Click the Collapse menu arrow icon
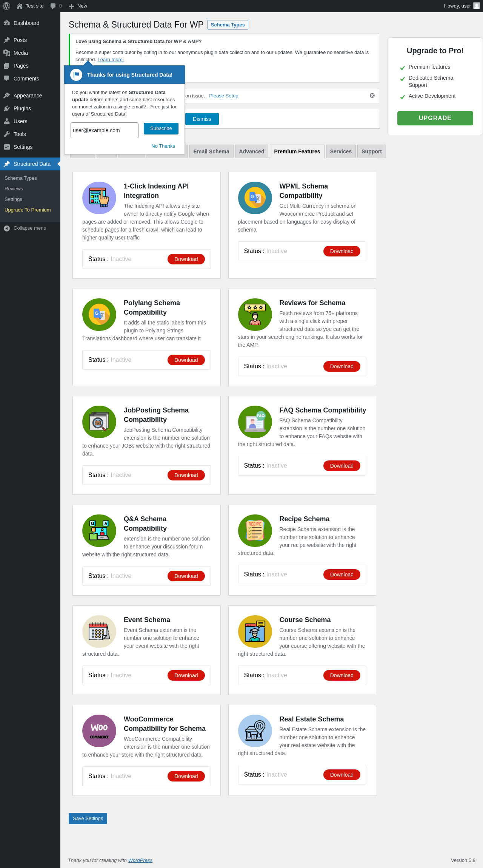This screenshot has width=483, height=868. (7, 228)
